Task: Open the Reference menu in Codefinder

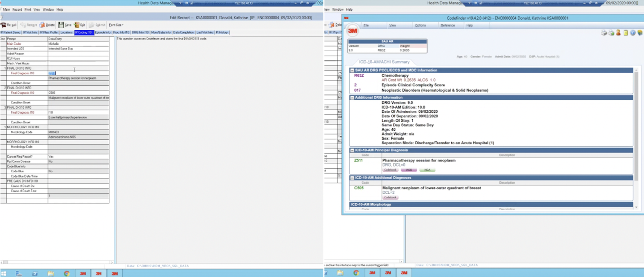Action: point(448,25)
